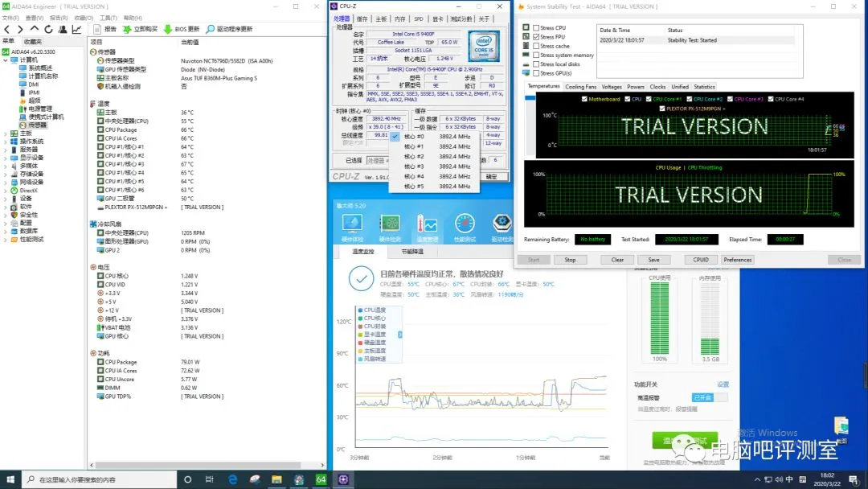The image size is (868, 489).
Task: Toggle Motherboard graph line checkbox
Action: [584, 99]
